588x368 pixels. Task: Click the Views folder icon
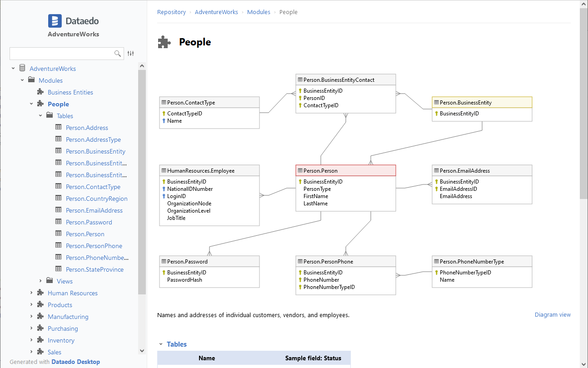pos(50,281)
